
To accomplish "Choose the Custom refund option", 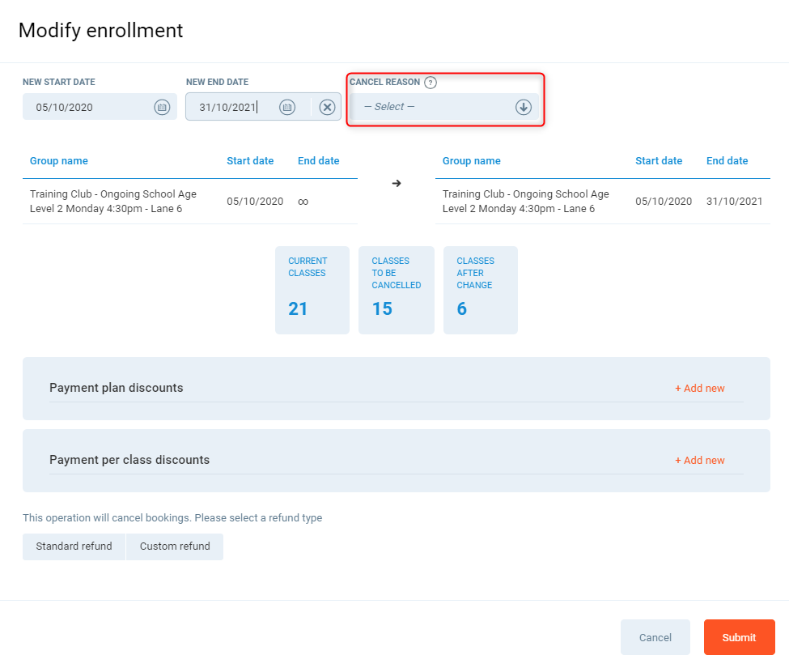I will [x=175, y=547].
